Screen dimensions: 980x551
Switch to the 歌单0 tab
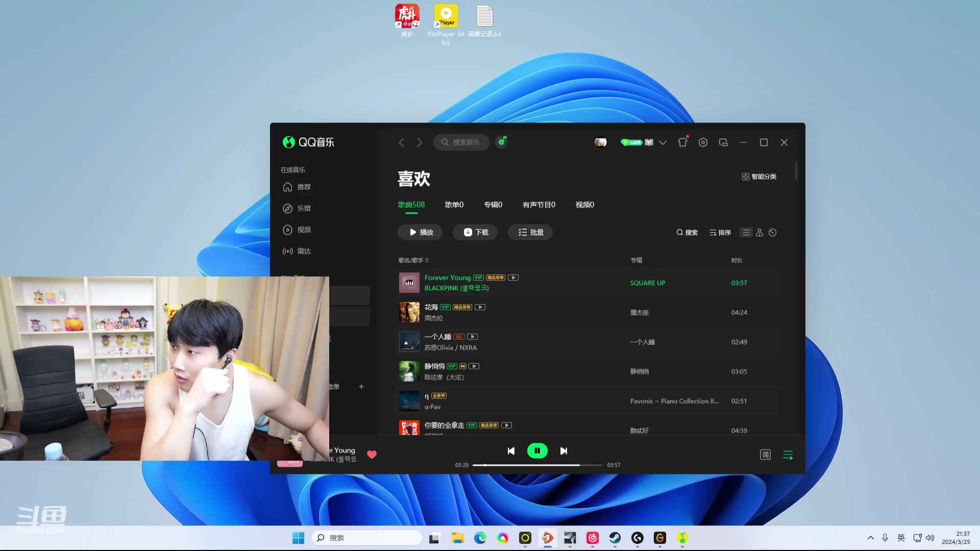click(454, 205)
